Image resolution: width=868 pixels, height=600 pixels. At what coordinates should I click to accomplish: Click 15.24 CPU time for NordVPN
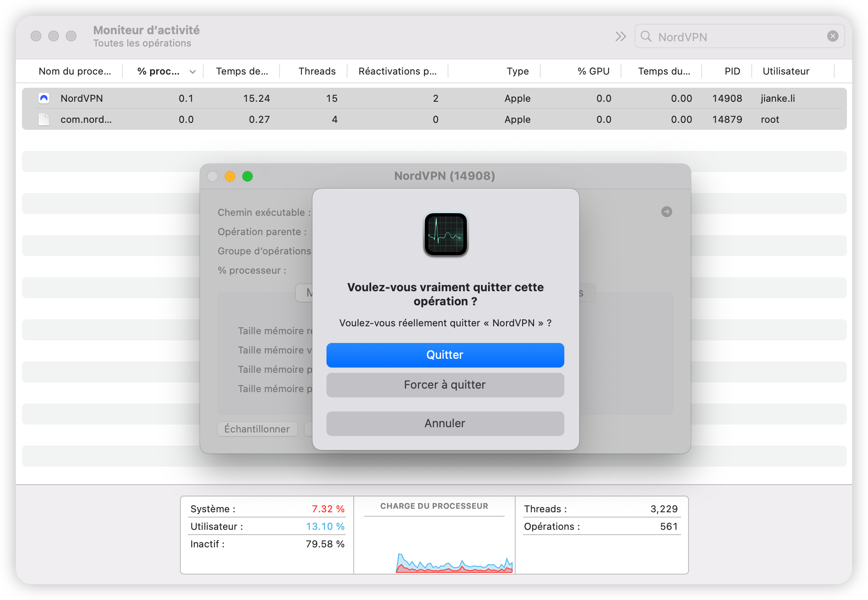256,98
